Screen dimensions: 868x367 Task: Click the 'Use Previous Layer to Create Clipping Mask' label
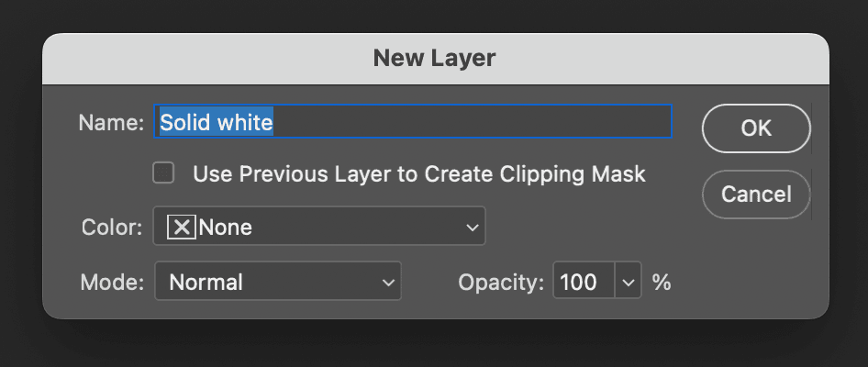tap(419, 173)
